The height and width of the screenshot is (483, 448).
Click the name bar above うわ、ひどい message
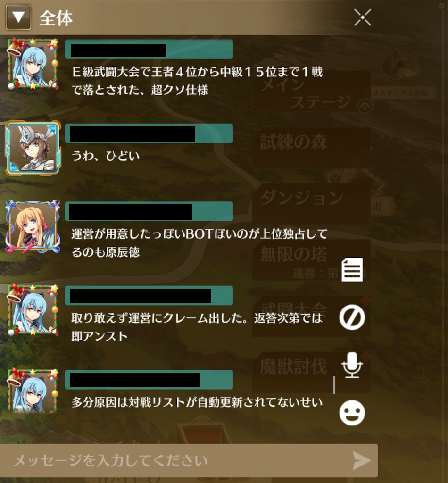[149, 133]
